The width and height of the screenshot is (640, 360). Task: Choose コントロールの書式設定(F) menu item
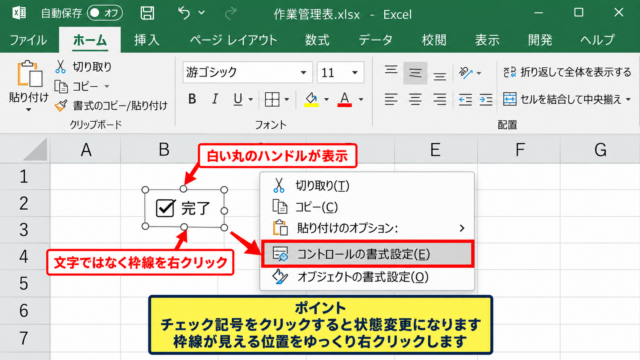[367, 254]
